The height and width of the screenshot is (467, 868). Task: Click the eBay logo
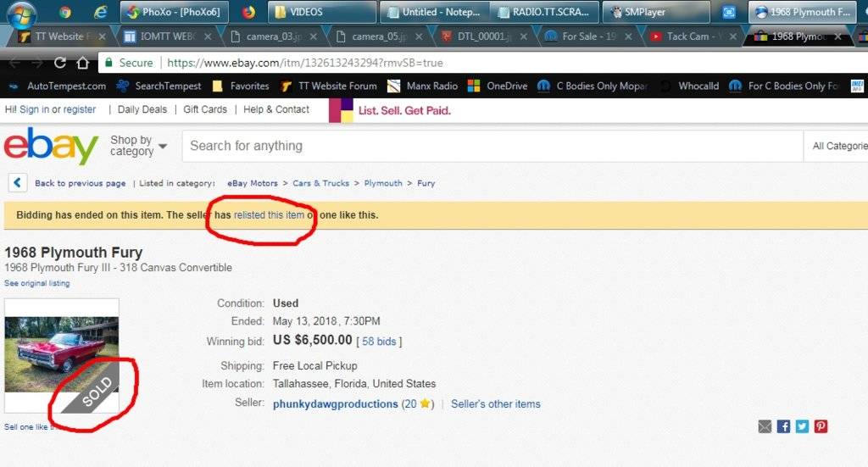(51, 147)
